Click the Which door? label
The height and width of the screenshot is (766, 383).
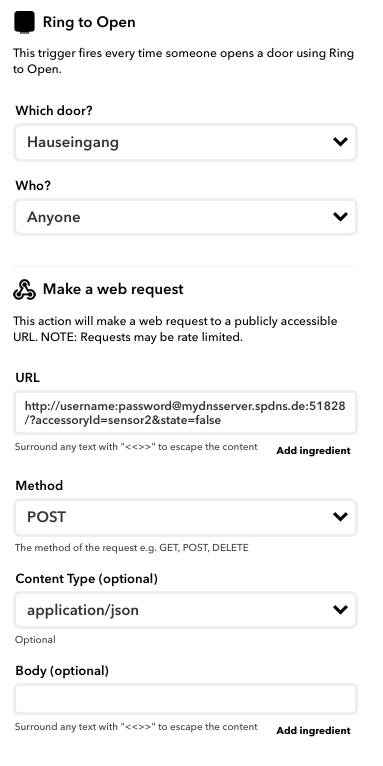point(54,111)
